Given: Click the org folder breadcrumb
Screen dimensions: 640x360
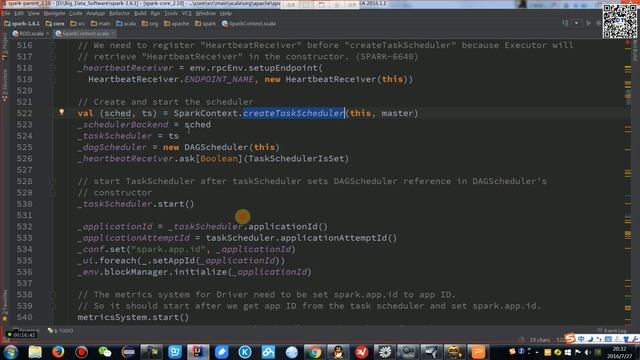Looking at the screenshot, I should click(x=150, y=24).
